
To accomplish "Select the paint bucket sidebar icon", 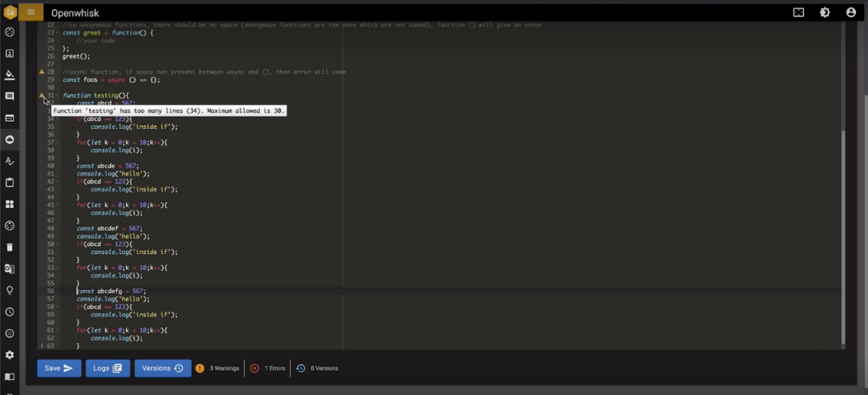I will click(x=10, y=74).
